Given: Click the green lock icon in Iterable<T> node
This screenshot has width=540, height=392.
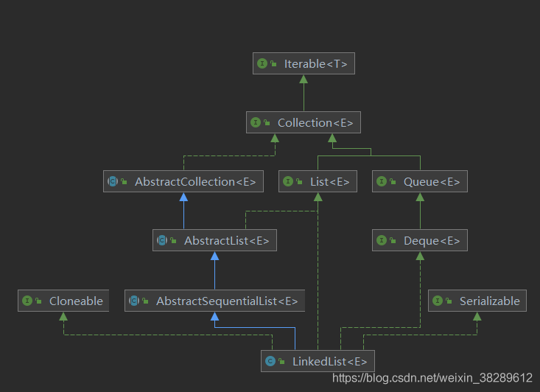Looking at the screenshot, I should (273, 63).
